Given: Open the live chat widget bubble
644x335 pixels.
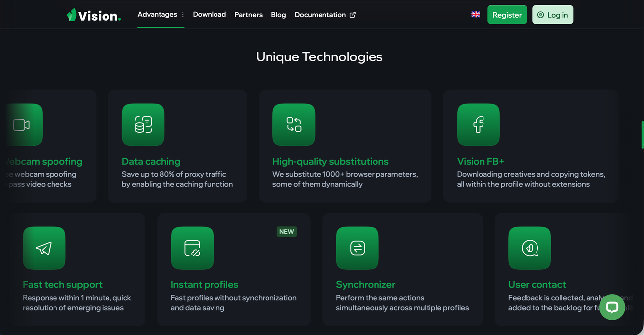Looking at the screenshot, I should coord(612,307).
